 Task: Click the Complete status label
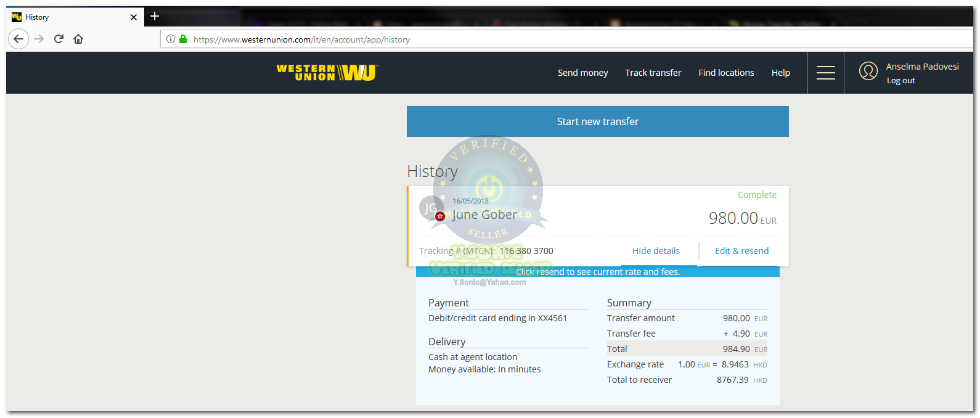tap(757, 195)
